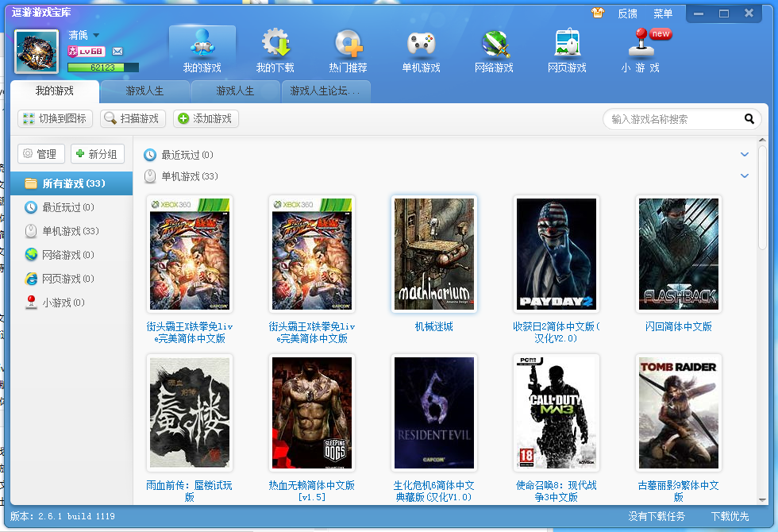This screenshot has width=778, height=532.
Task: Click 反馈 feedback in title bar
Action: (x=628, y=13)
